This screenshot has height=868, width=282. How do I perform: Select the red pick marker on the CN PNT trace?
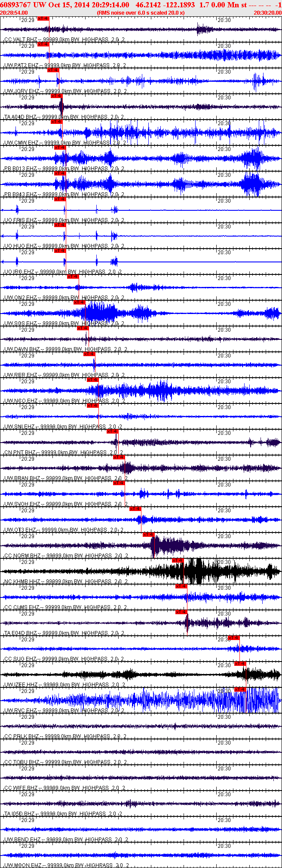coord(112,431)
